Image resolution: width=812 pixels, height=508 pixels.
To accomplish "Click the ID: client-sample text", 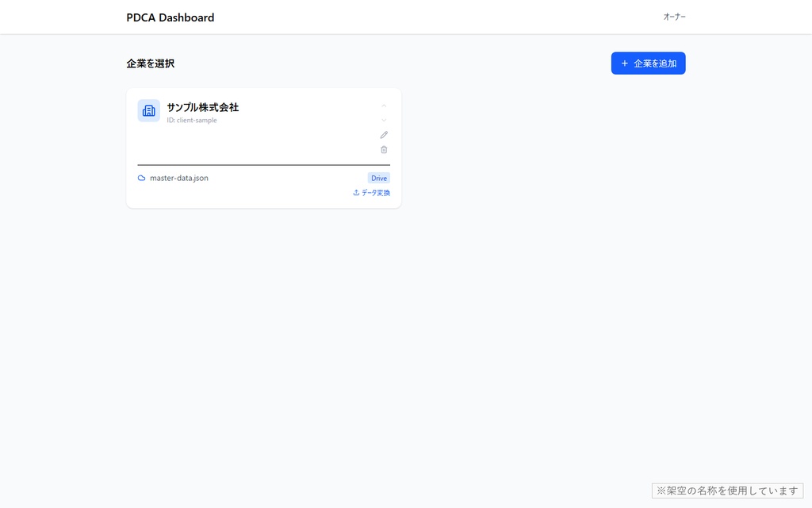I will point(192,121).
